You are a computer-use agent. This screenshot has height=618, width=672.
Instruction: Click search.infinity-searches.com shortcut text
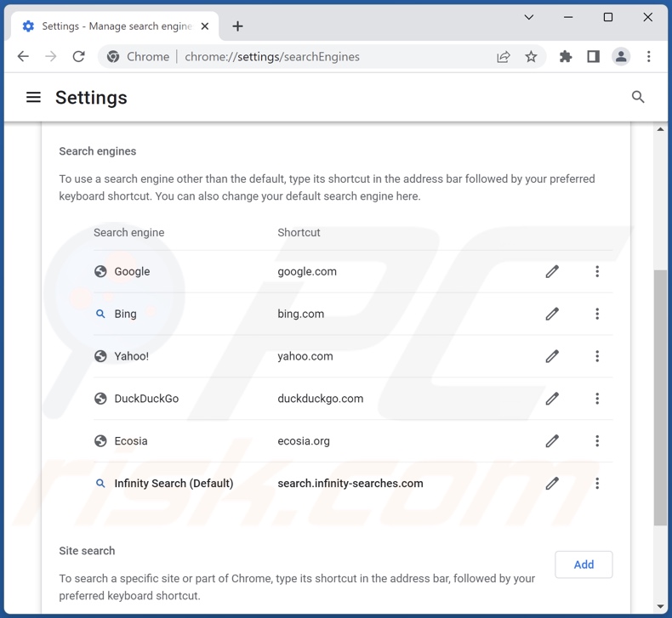coord(350,484)
